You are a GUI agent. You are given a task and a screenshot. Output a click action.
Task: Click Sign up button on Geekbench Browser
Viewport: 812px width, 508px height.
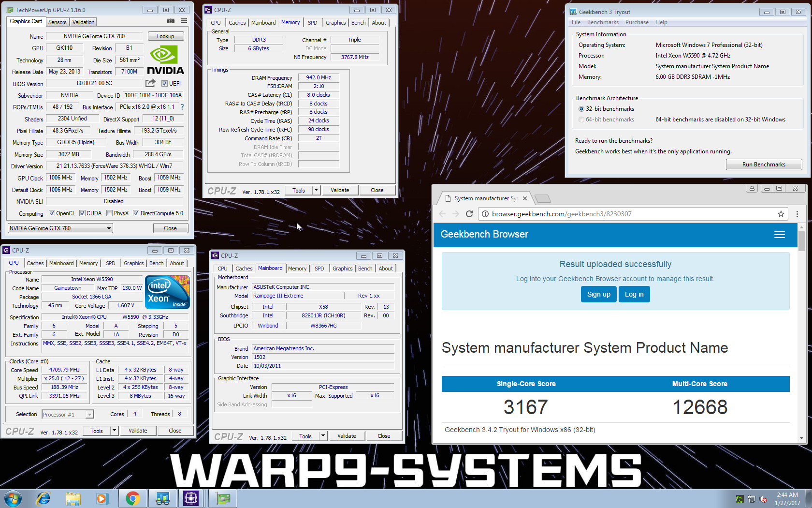598,294
